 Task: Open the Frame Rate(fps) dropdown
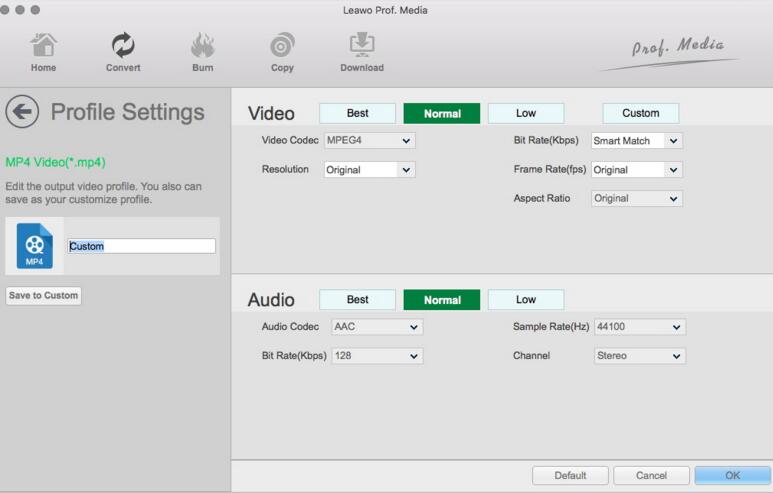click(636, 170)
